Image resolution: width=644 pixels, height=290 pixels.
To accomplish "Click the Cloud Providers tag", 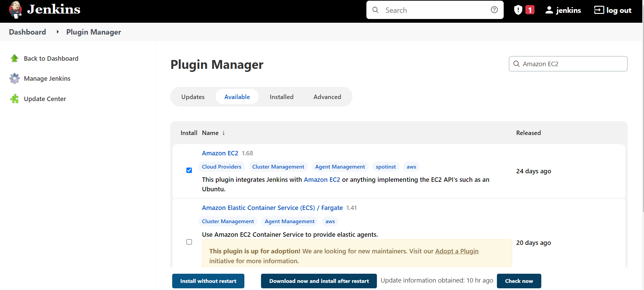I will [222, 167].
